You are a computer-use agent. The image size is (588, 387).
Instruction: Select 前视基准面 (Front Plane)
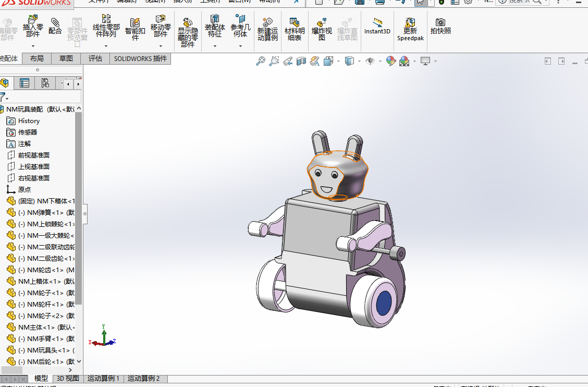pyautogui.click(x=28, y=155)
